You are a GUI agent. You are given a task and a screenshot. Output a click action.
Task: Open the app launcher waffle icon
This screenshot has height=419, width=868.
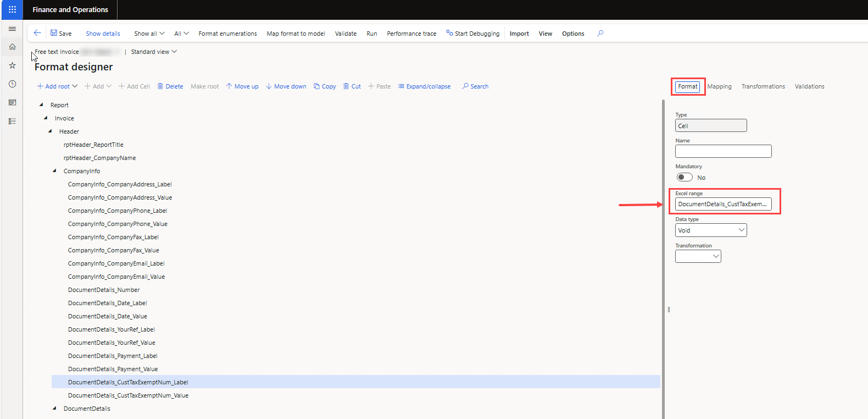click(12, 9)
